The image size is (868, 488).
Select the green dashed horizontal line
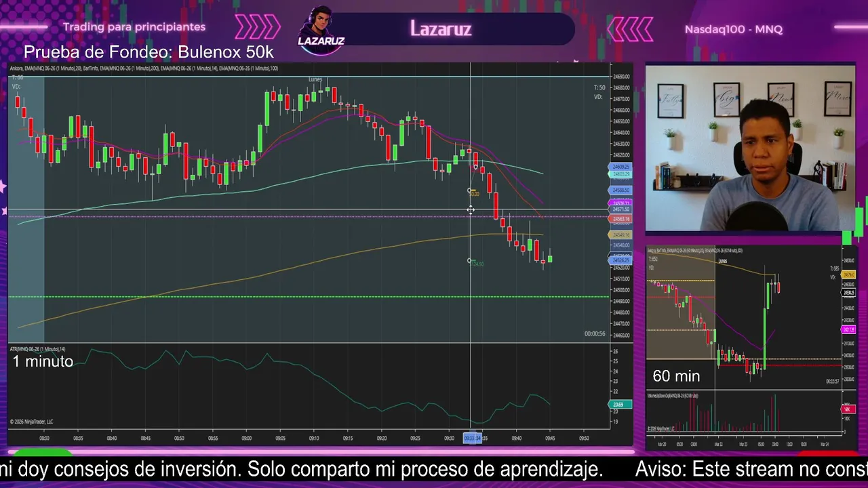[309, 296]
